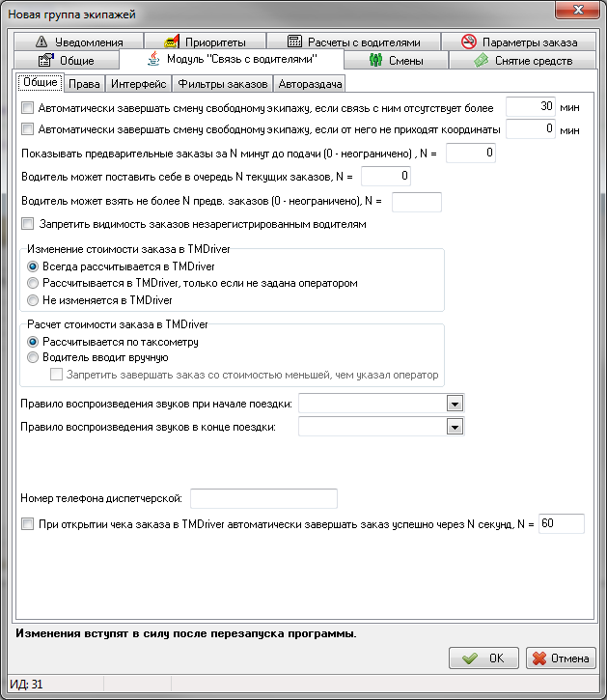Switch to the Приоритеты tab

[205, 42]
